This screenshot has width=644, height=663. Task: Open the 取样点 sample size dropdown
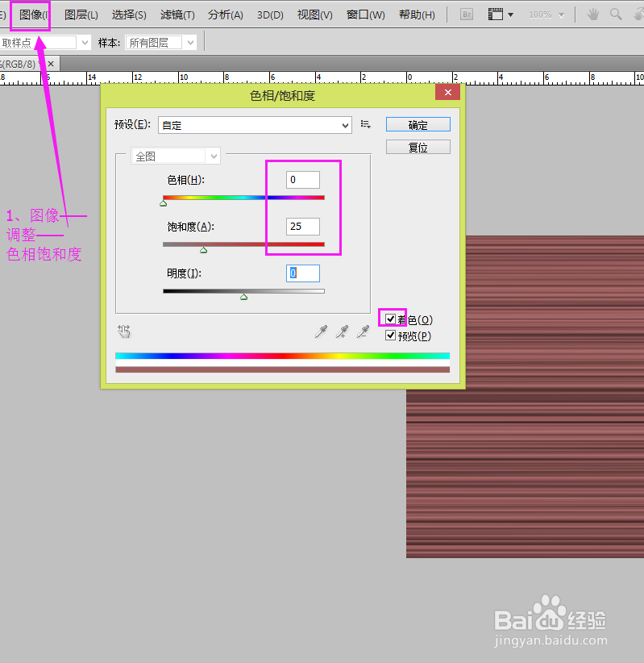45,43
